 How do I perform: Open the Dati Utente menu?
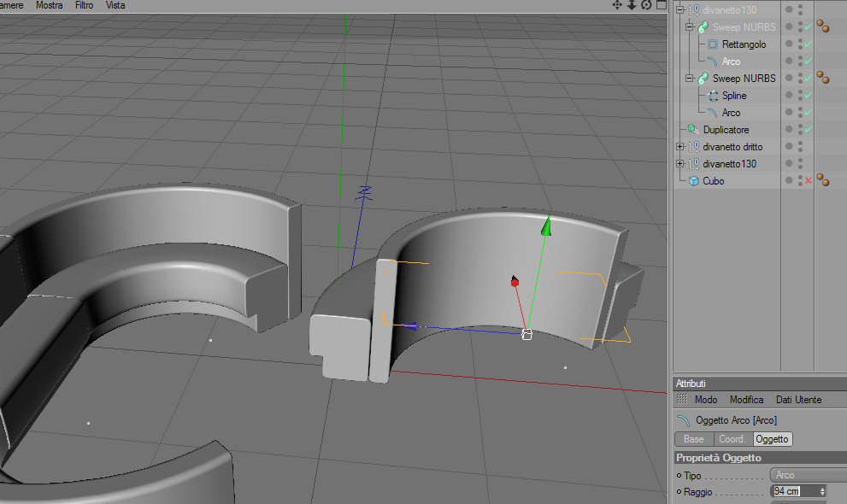point(799,399)
